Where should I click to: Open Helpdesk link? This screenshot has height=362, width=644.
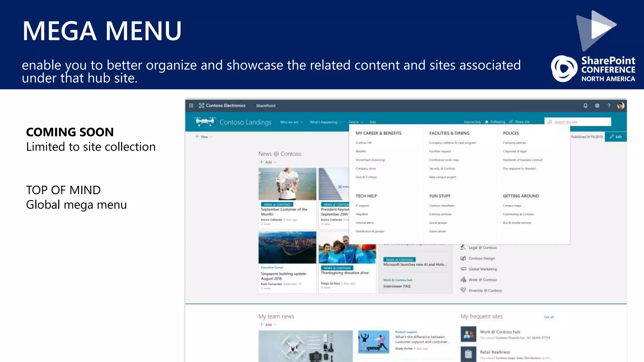(362, 214)
